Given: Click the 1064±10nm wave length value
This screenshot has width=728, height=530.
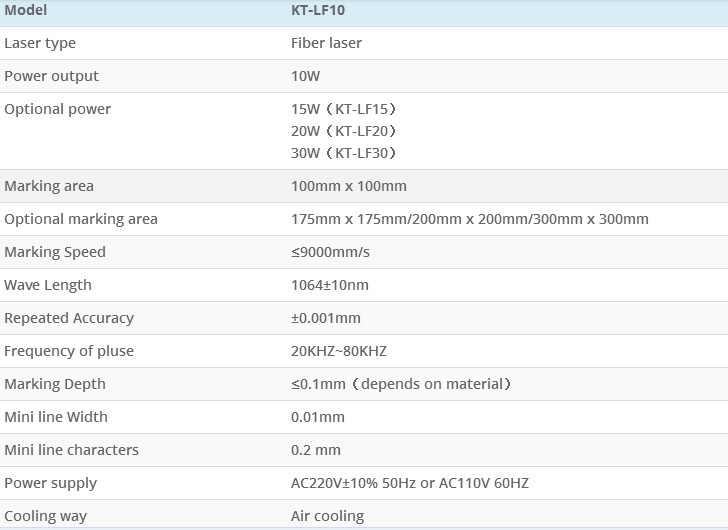Looking at the screenshot, I should (x=330, y=285).
